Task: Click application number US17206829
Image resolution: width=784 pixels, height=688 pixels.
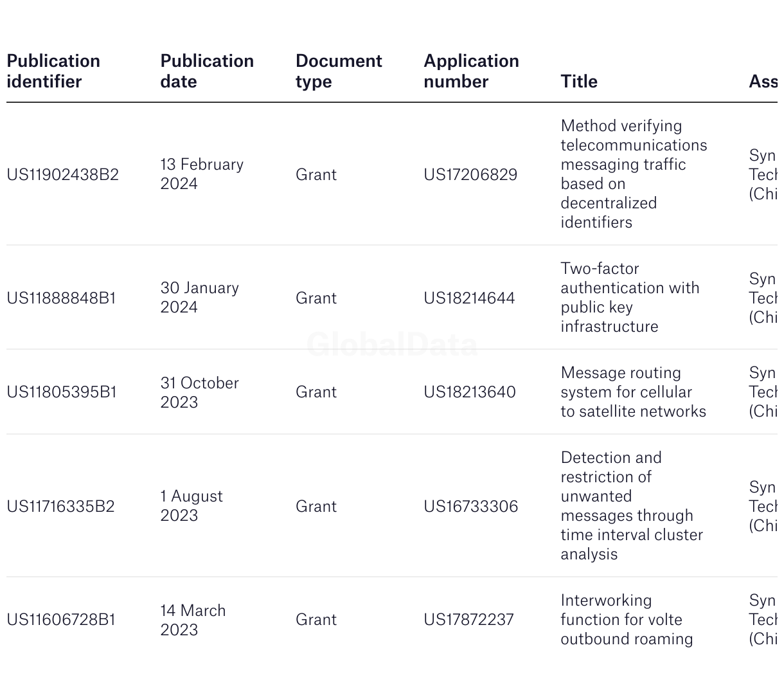Action: pyautogui.click(x=470, y=174)
